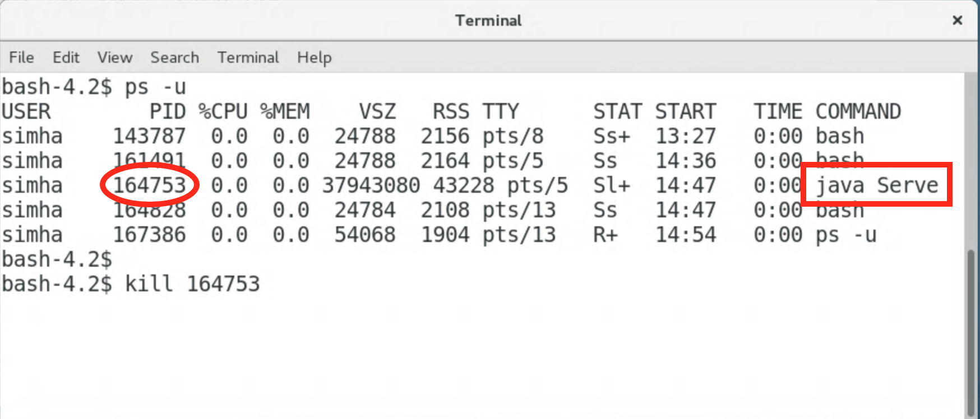
Task: Open the Edit menu
Action: pos(66,58)
